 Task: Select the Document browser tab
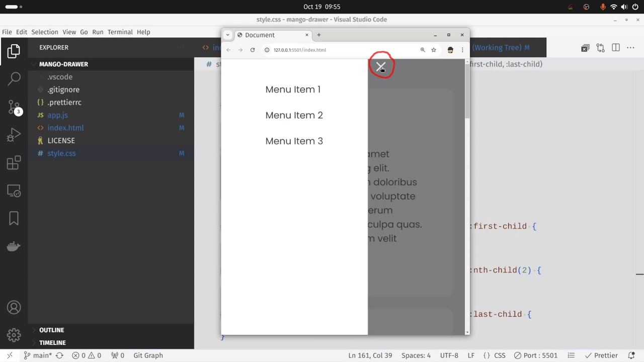point(273,35)
